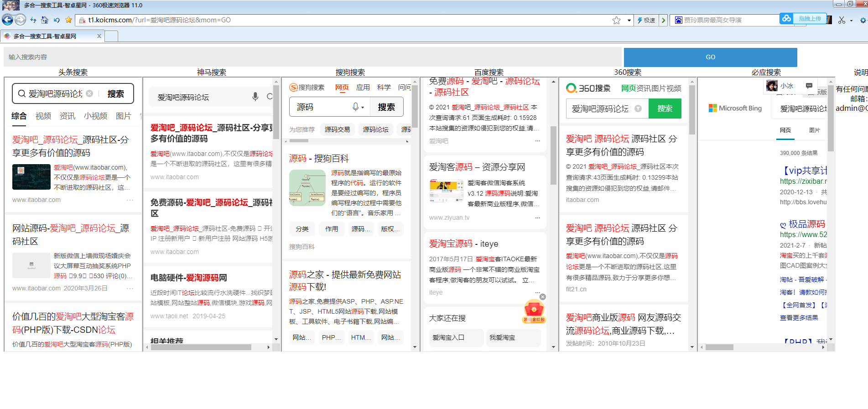Open the 源码 - 搜狗百科 result
868x409 pixels.
319,158
